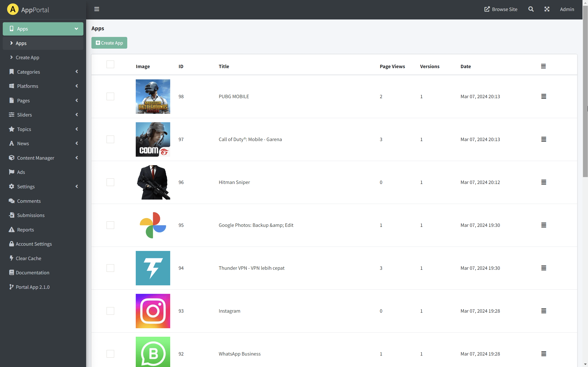Open the Admin menu
The image size is (588, 367).
click(x=567, y=9)
